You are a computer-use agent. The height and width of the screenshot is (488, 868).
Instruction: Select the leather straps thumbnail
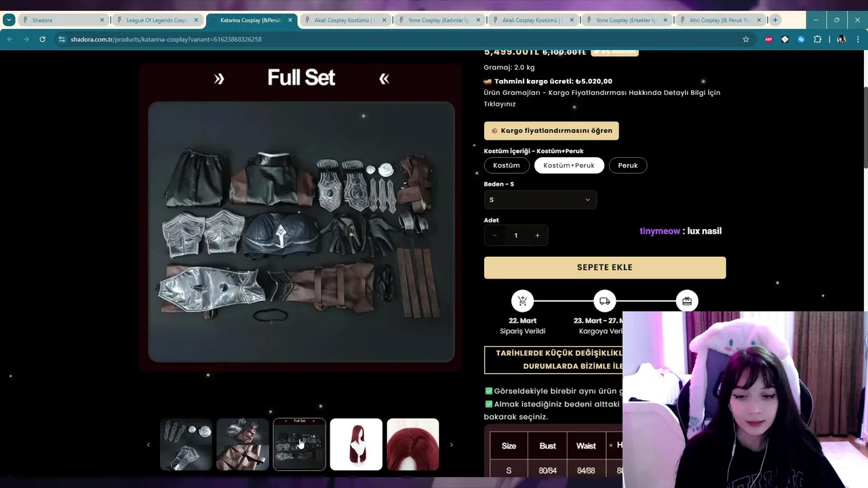[243, 445]
